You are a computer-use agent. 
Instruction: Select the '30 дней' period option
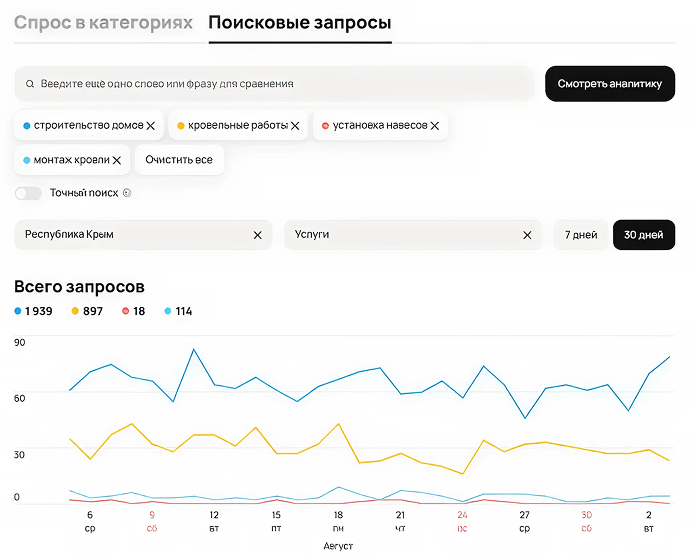(x=643, y=235)
